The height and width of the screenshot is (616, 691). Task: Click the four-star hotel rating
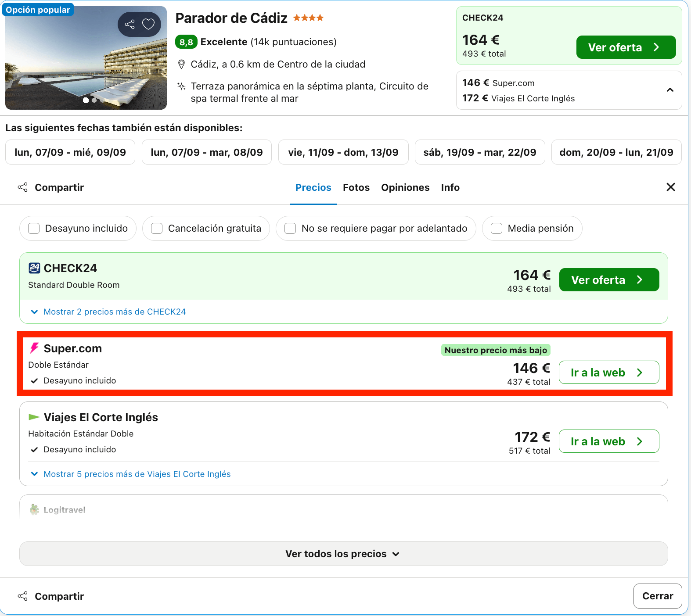click(x=308, y=18)
